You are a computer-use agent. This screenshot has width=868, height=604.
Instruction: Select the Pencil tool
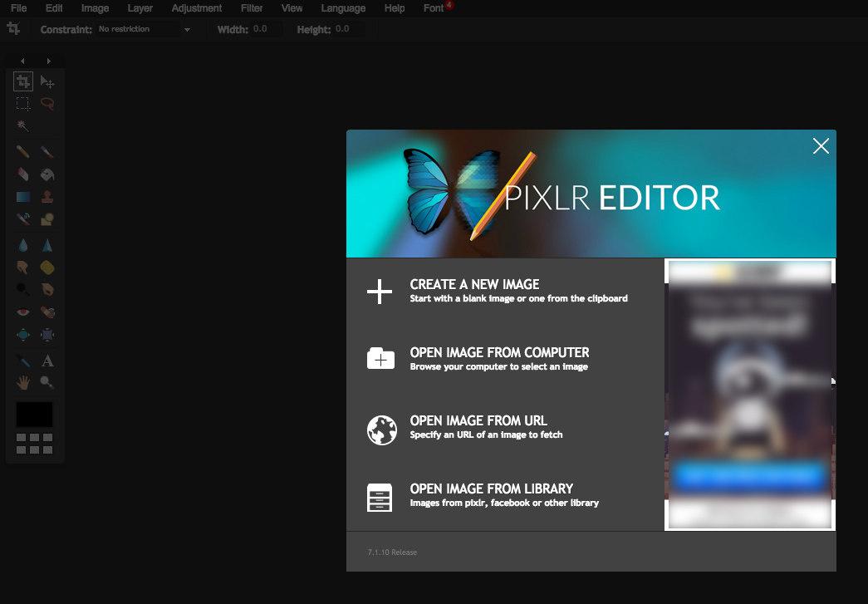pos(22,152)
